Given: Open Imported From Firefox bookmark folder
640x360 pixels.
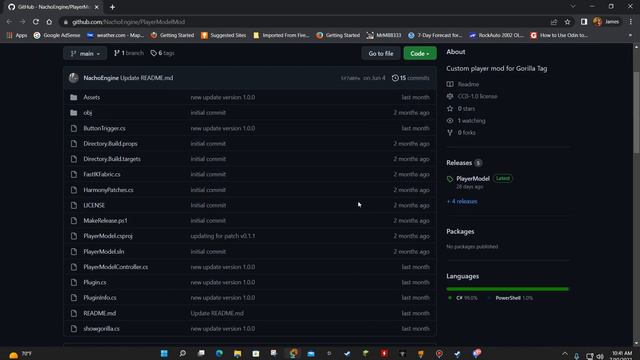Looking at the screenshot, I should pos(281,36).
